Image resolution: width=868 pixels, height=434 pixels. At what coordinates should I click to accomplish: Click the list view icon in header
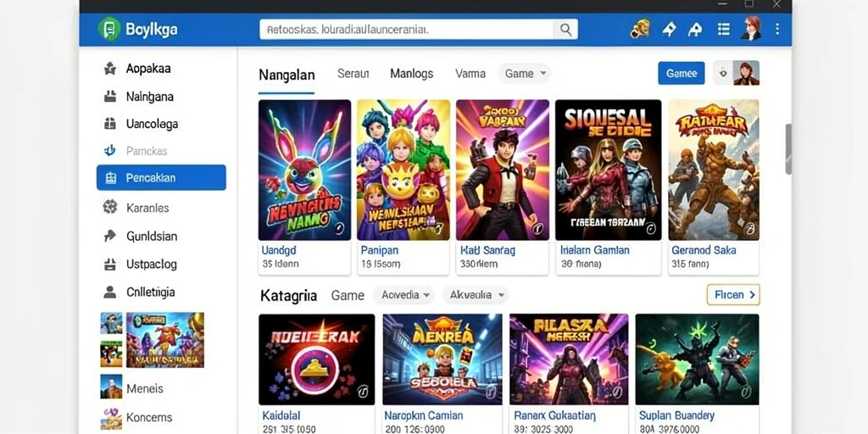(x=723, y=30)
